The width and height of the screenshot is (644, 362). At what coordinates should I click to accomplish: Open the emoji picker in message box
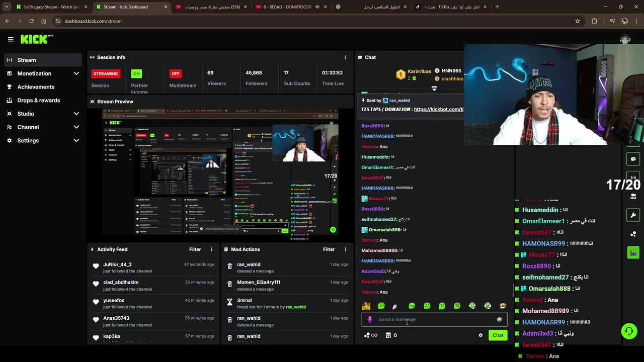click(x=499, y=319)
